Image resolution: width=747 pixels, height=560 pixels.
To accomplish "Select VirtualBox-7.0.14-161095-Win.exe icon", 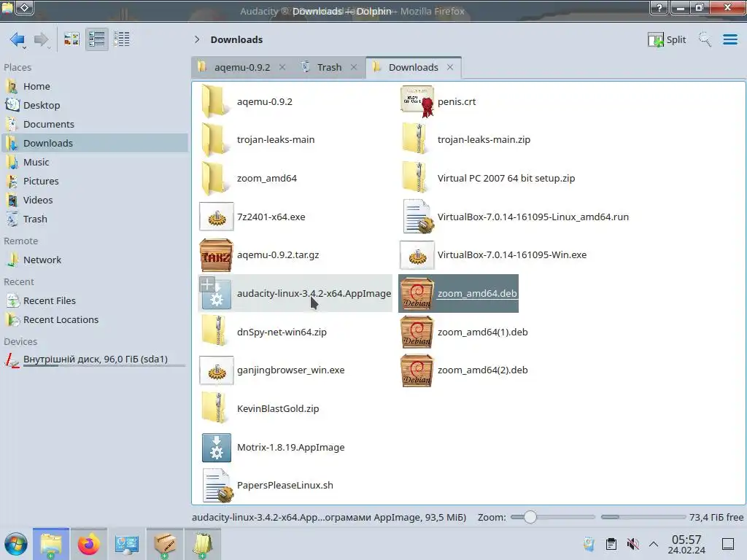I will [x=417, y=255].
